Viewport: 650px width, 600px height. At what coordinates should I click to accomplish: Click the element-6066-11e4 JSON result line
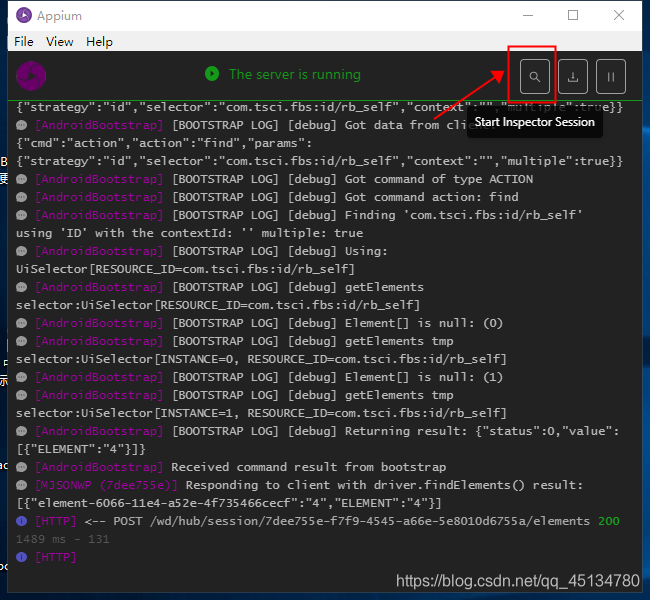point(229,503)
